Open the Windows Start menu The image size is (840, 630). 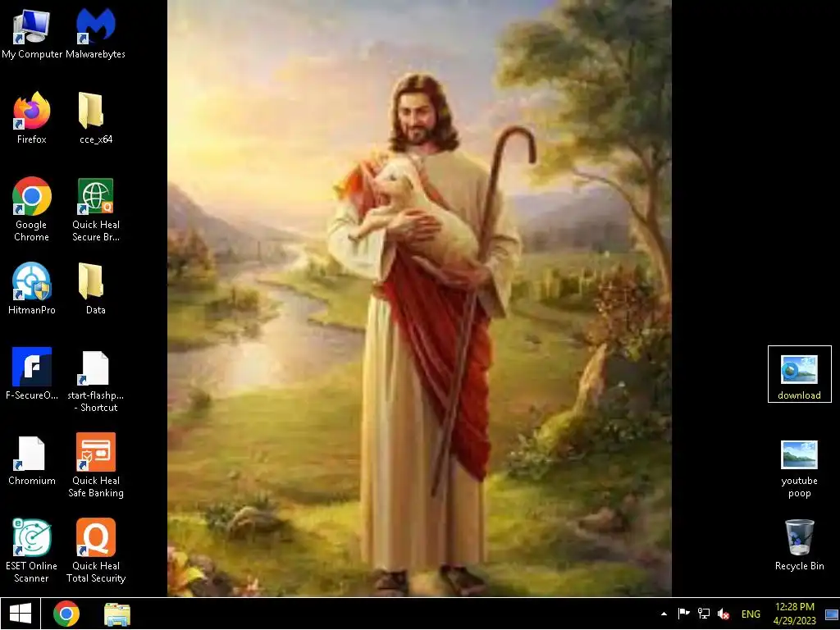pyautogui.click(x=21, y=614)
